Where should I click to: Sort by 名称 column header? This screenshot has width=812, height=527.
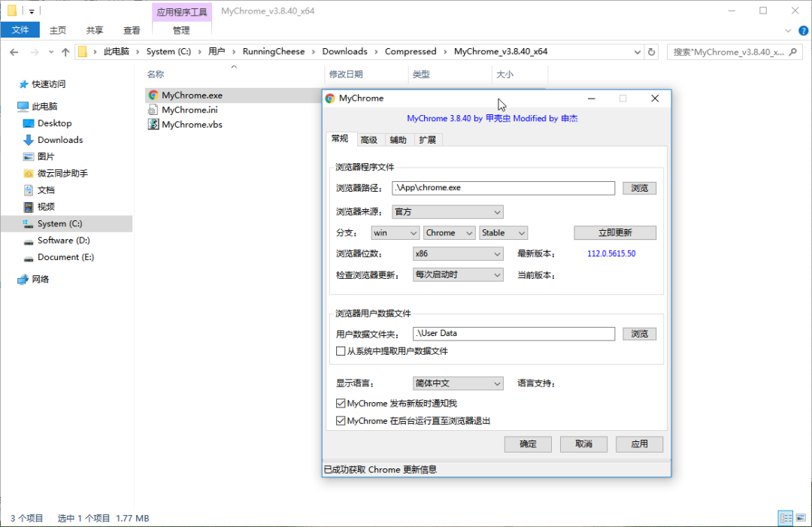pos(156,74)
